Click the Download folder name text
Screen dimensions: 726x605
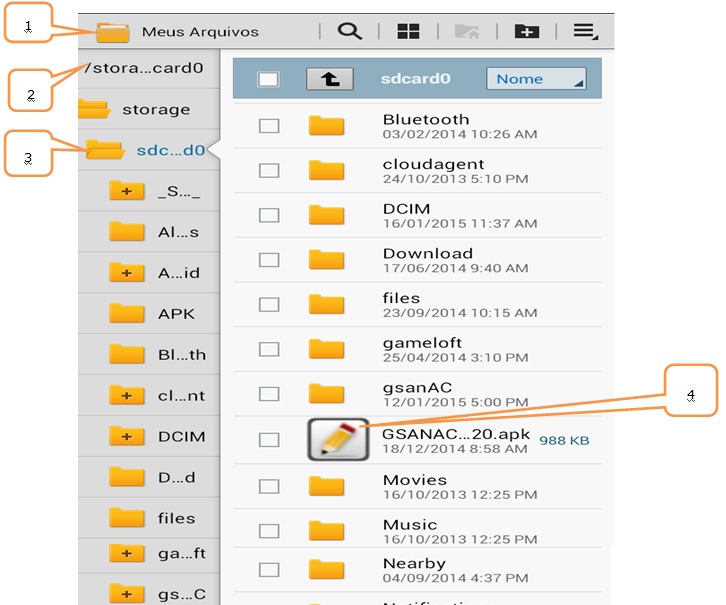[428, 253]
